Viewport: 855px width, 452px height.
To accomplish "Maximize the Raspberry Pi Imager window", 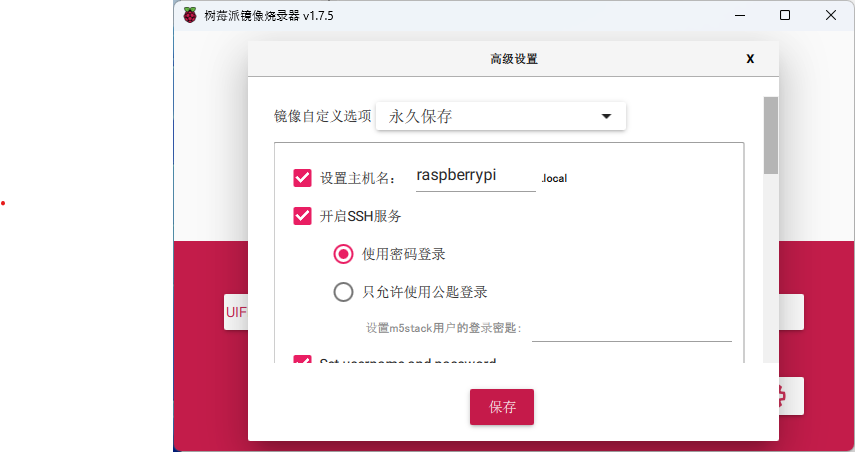I will [785, 15].
